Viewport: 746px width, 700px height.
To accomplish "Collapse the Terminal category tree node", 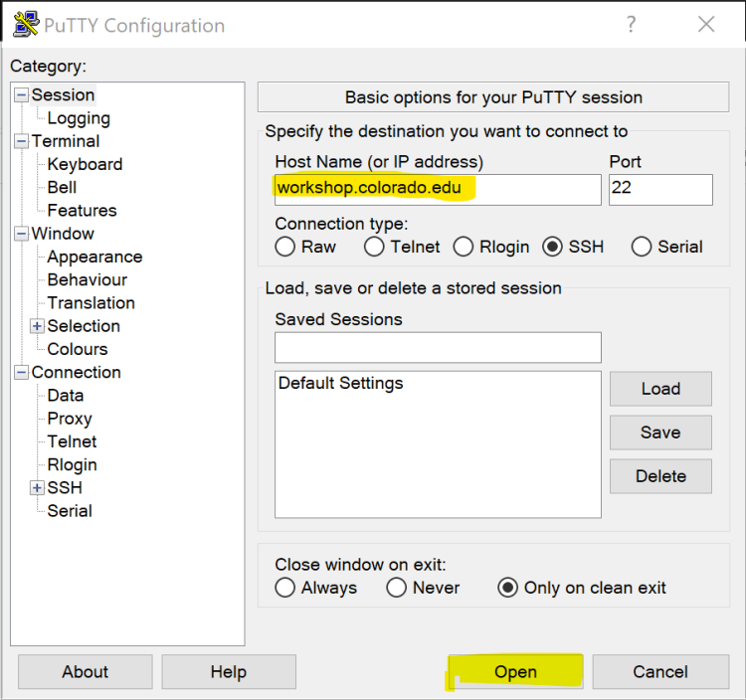I will coord(21,141).
